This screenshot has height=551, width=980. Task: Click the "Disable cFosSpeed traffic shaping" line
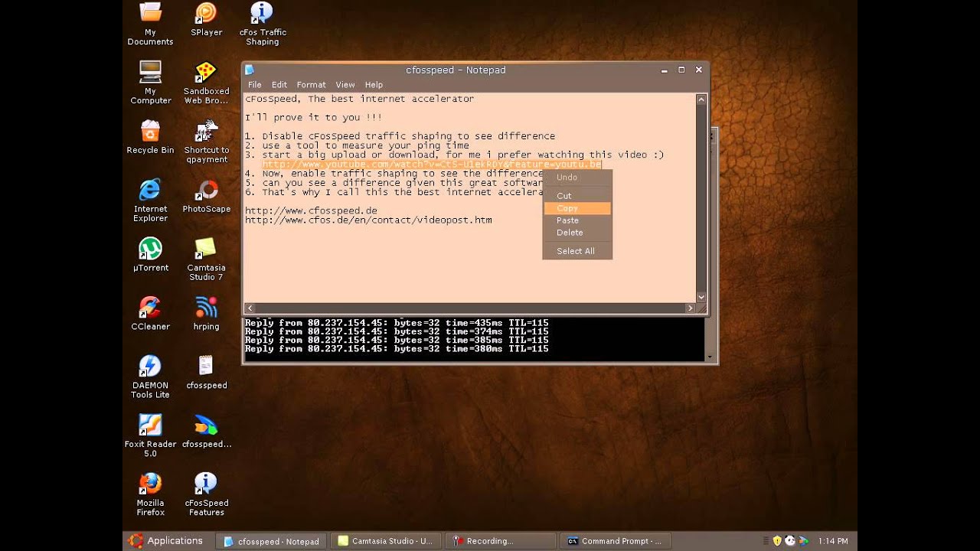pos(400,136)
